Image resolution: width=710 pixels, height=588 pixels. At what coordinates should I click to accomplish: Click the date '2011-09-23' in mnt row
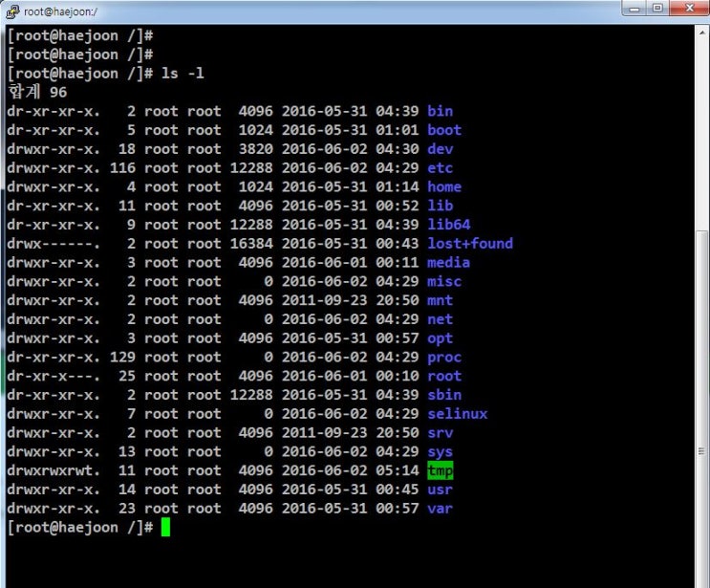coord(324,300)
